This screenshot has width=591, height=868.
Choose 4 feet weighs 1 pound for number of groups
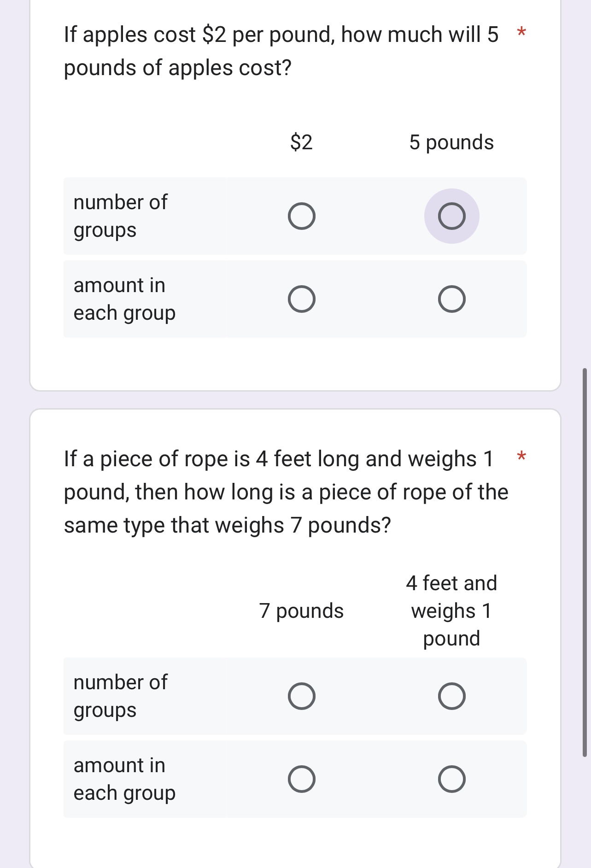pyautogui.click(x=452, y=696)
